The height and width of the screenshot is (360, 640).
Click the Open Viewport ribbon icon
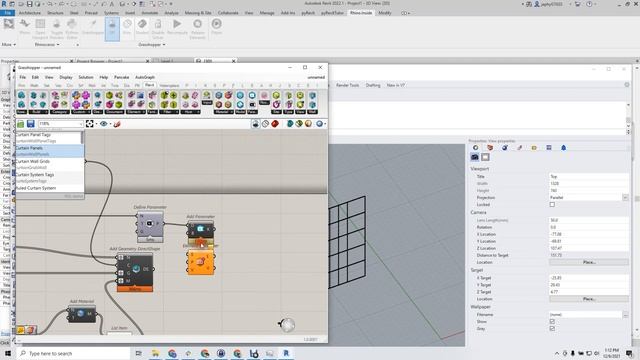[40, 24]
